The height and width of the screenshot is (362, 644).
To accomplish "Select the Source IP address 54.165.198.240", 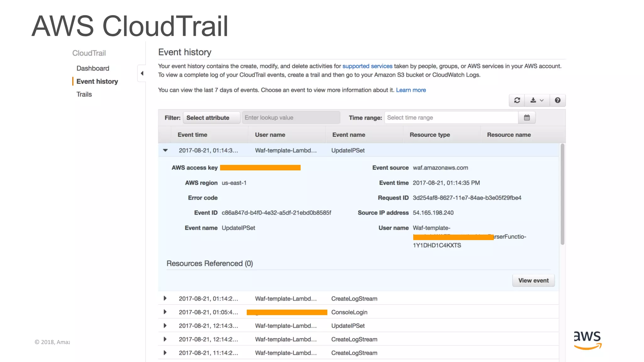I will tap(433, 213).
